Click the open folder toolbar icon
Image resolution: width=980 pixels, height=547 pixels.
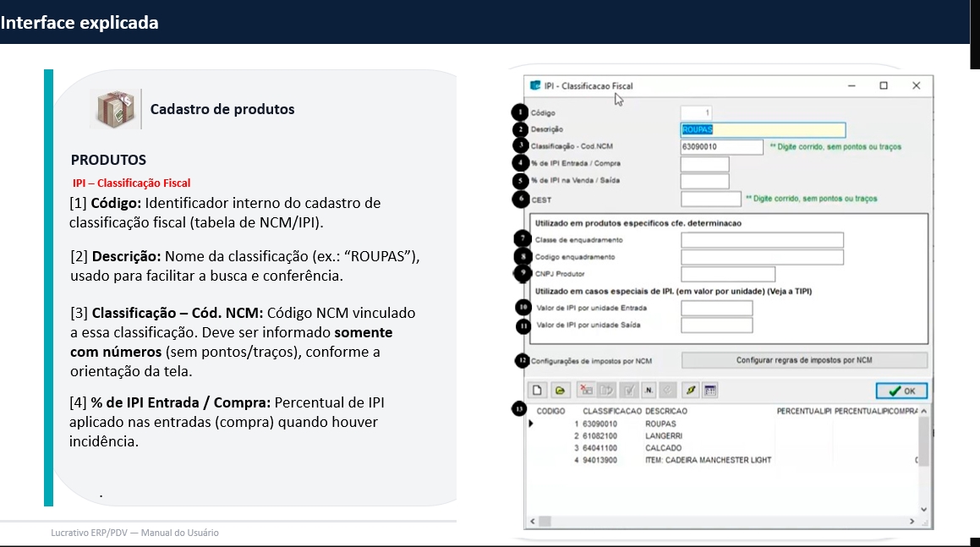[x=559, y=391]
